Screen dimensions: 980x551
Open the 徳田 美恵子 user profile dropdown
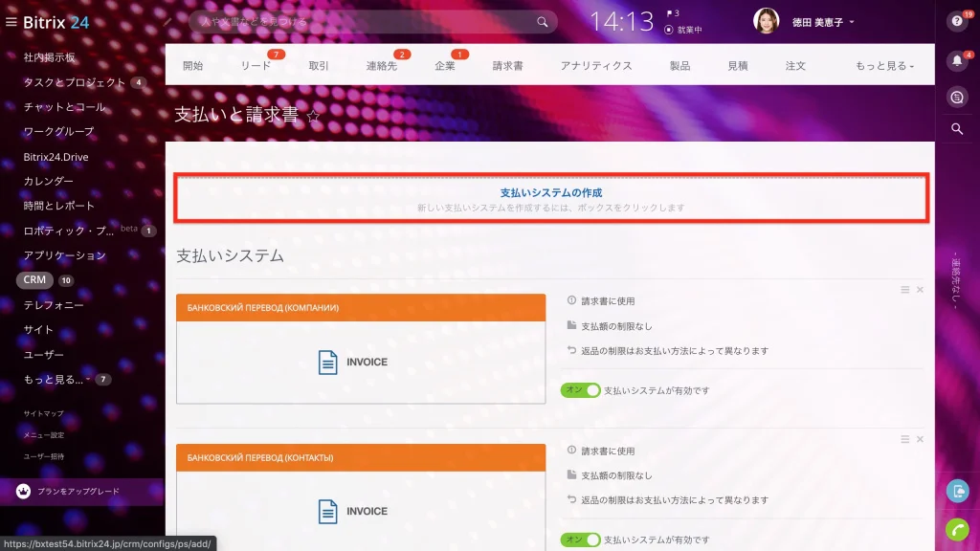822,22
